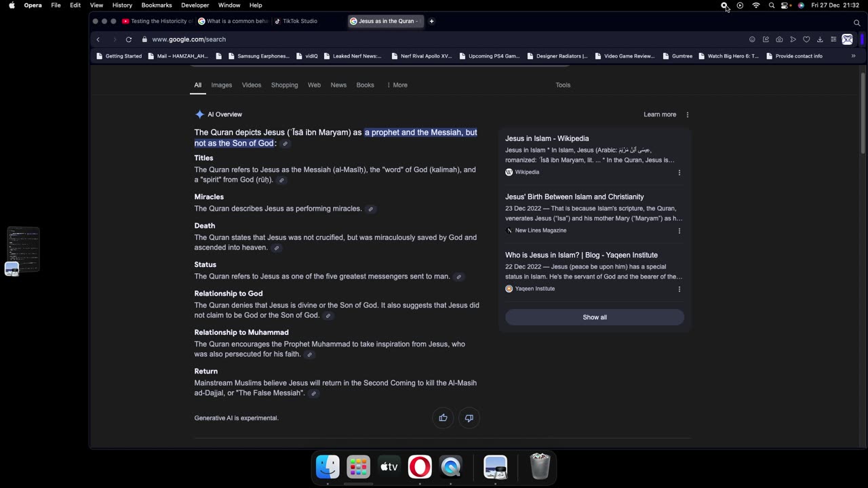Open the Opera tab search magnifier
This screenshot has width=868, height=488.
click(x=856, y=22)
